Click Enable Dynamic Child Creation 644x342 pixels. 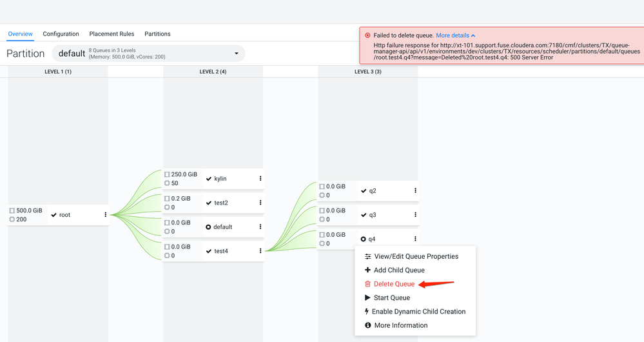[x=418, y=312]
